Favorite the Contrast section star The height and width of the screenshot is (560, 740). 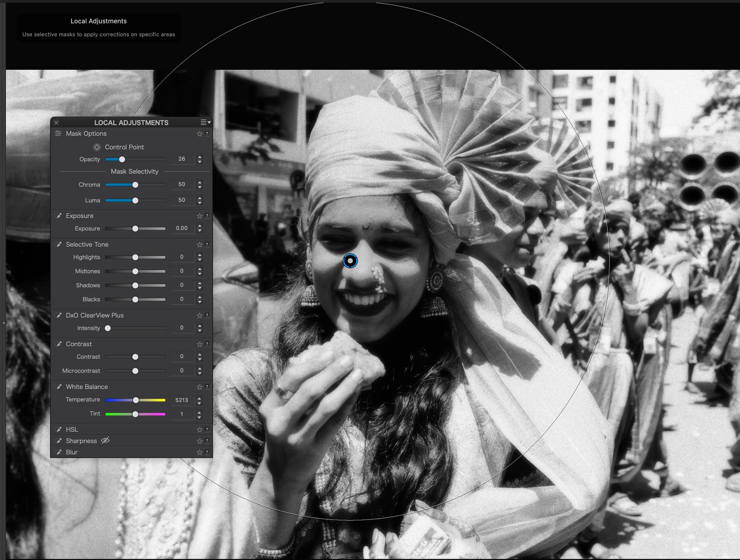199,344
